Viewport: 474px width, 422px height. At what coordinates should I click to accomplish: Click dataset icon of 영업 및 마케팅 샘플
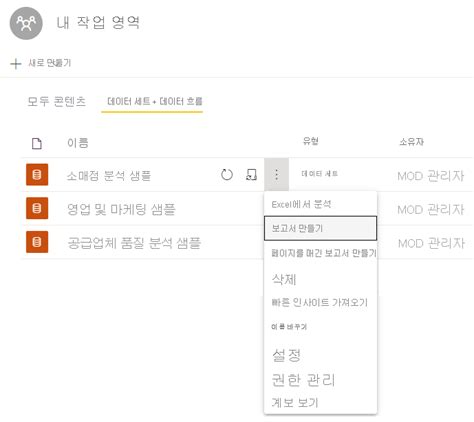pyautogui.click(x=37, y=208)
